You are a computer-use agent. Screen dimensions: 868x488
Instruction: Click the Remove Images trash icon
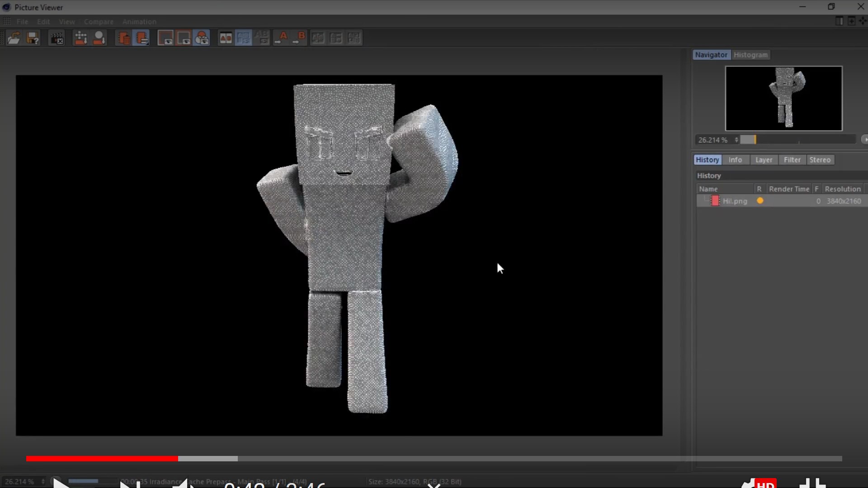tap(123, 38)
